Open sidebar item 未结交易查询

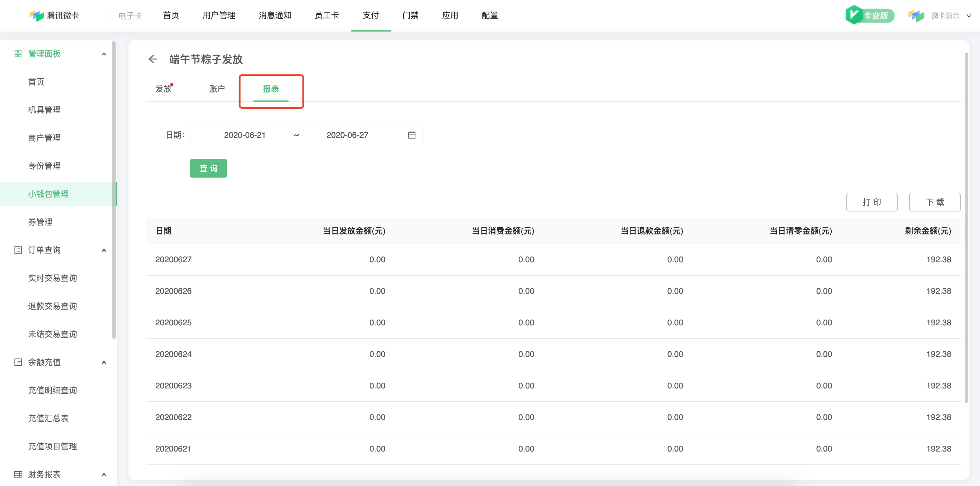click(53, 334)
